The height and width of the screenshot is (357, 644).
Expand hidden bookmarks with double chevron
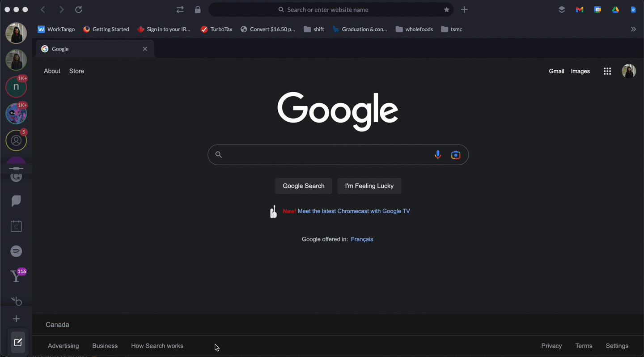tap(633, 29)
